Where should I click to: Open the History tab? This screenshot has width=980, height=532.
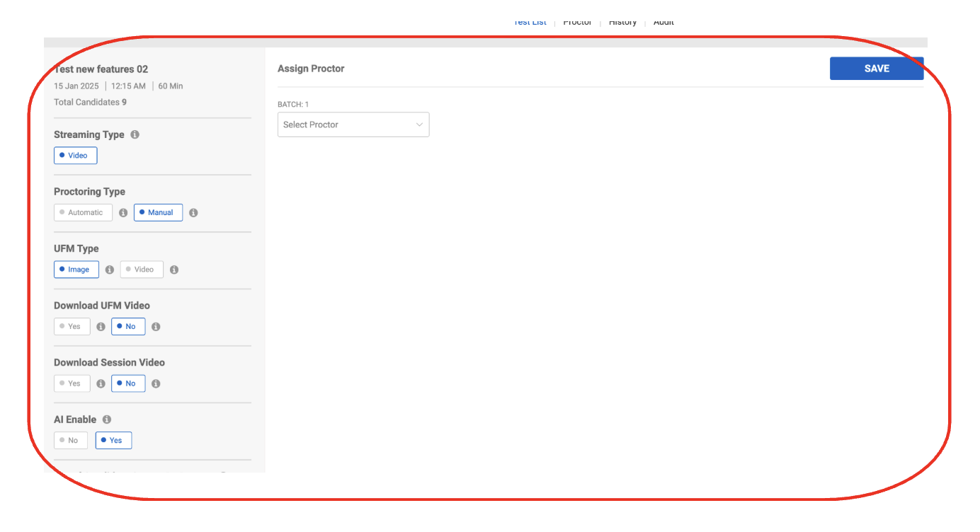point(622,22)
